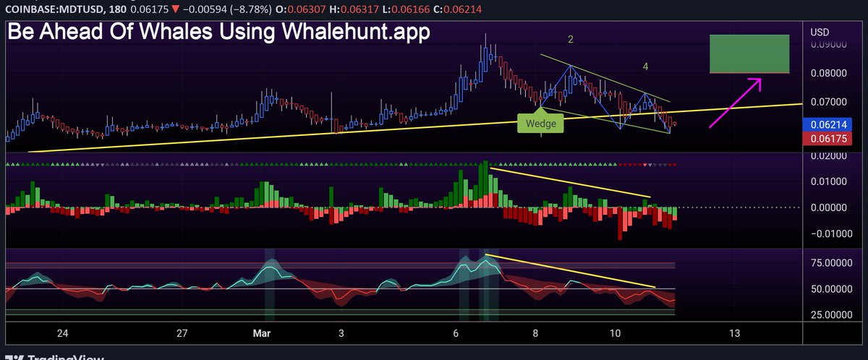The image size is (868, 360).
Task: Click the date label 13 on the time axis
Action: (x=735, y=334)
